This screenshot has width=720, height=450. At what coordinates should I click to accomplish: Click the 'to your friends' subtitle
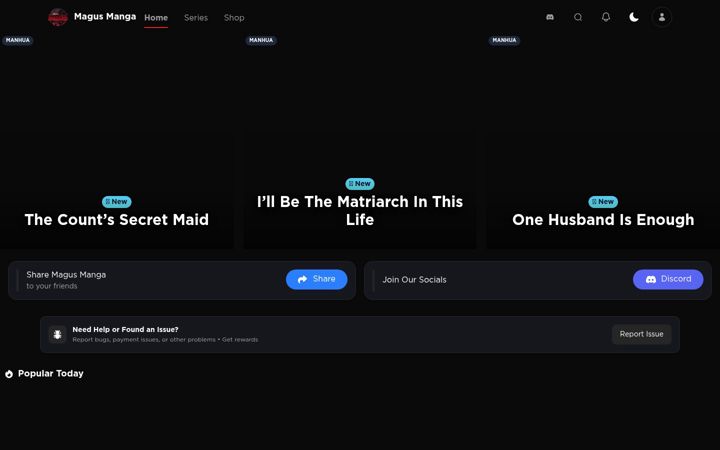click(x=51, y=286)
